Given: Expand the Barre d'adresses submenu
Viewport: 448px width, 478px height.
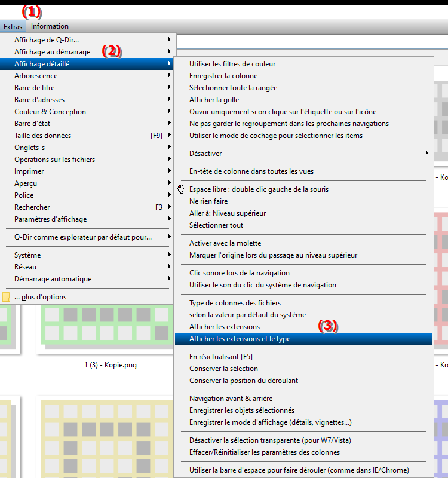Looking at the screenshot, I should pos(87,100).
